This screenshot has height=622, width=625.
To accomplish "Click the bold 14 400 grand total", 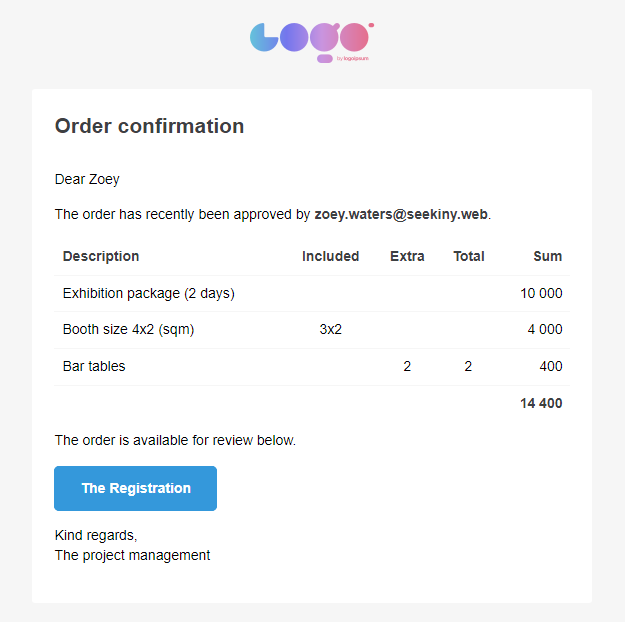I will coord(541,404).
